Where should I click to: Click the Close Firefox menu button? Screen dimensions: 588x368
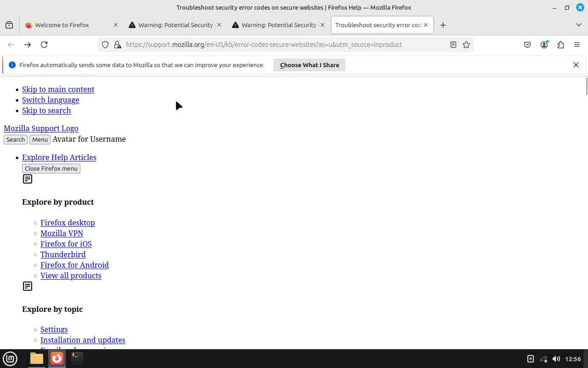[51, 168]
